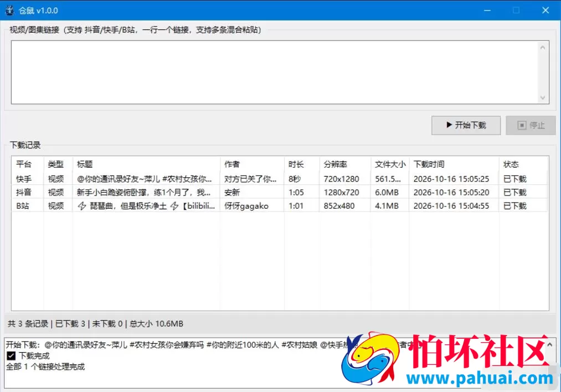Sort by 状态 column header

[x=511, y=164]
